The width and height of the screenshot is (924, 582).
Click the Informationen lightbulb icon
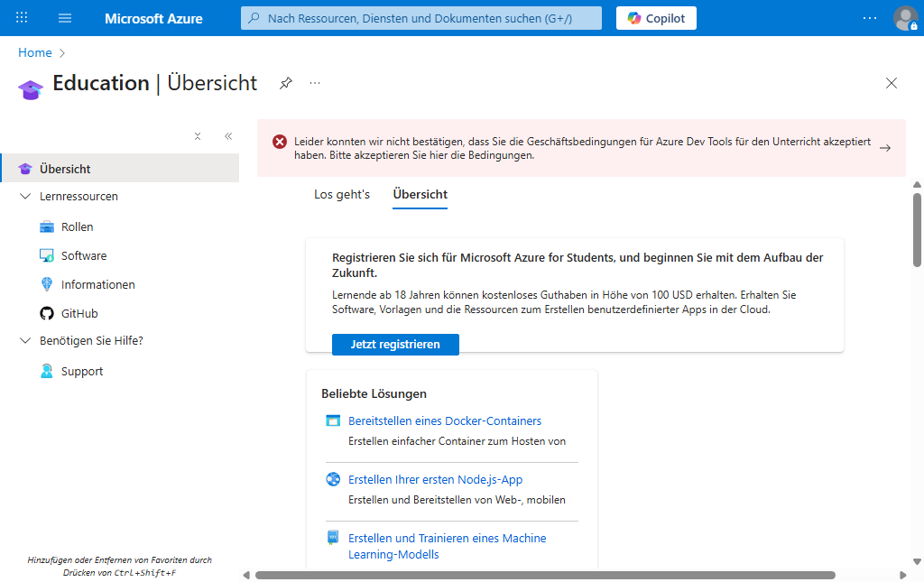47,284
